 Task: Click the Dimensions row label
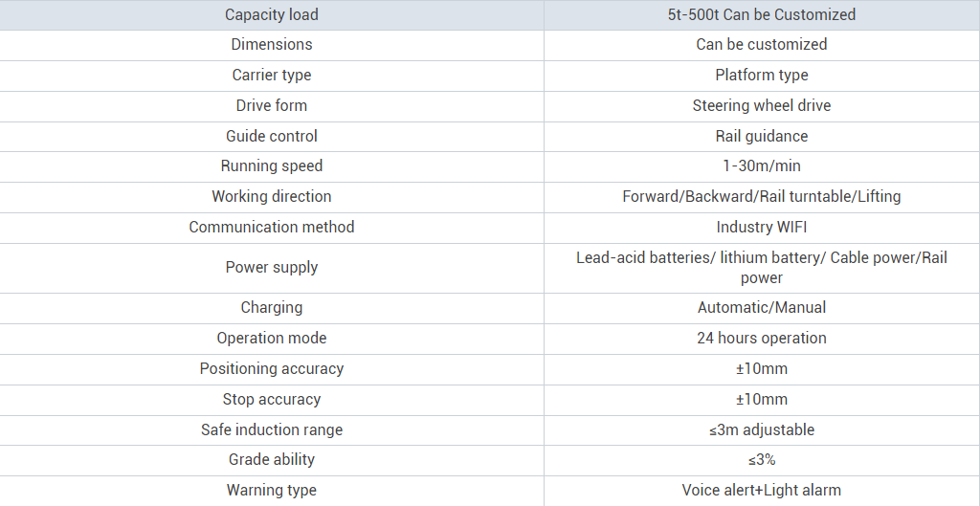pyautogui.click(x=272, y=45)
